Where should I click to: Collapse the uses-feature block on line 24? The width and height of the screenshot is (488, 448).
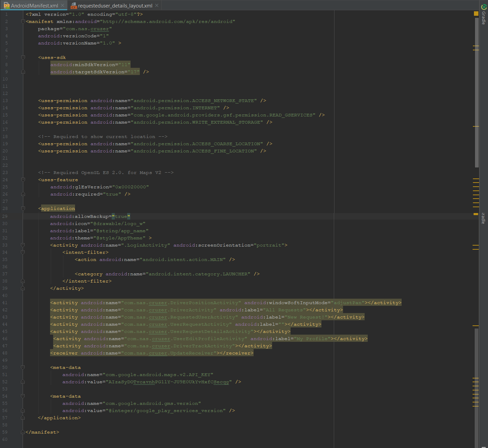pos(23,179)
